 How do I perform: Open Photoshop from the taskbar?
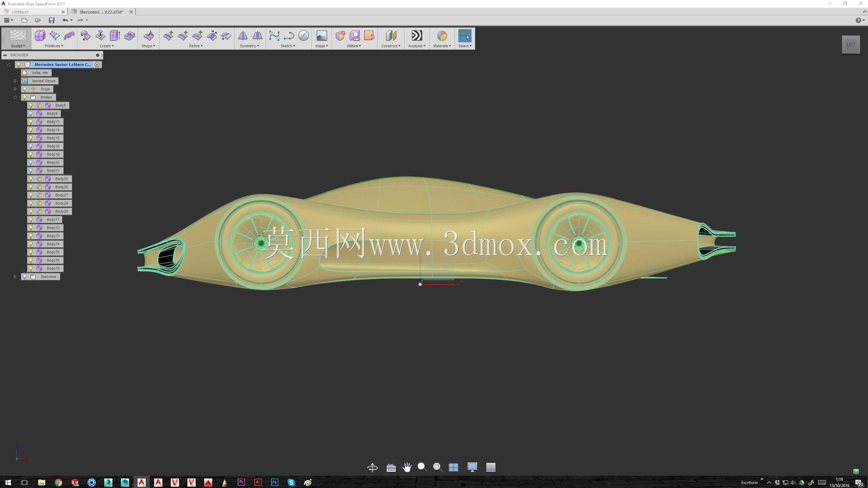274,482
